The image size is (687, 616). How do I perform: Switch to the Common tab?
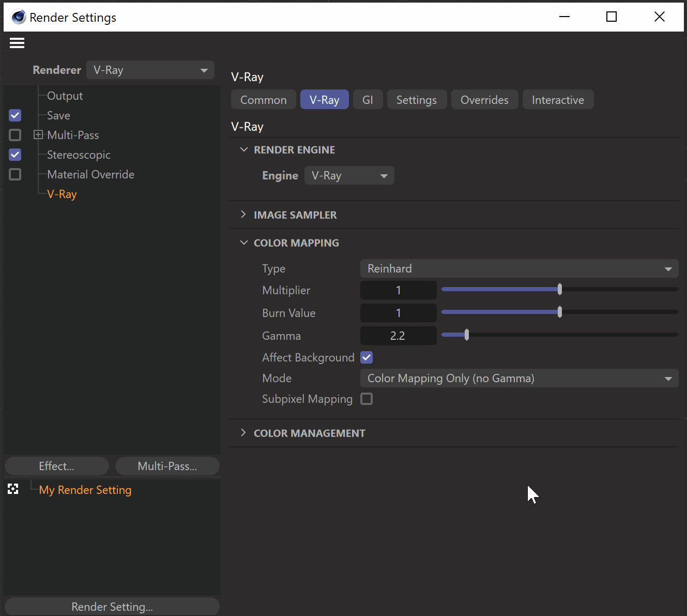tap(264, 100)
